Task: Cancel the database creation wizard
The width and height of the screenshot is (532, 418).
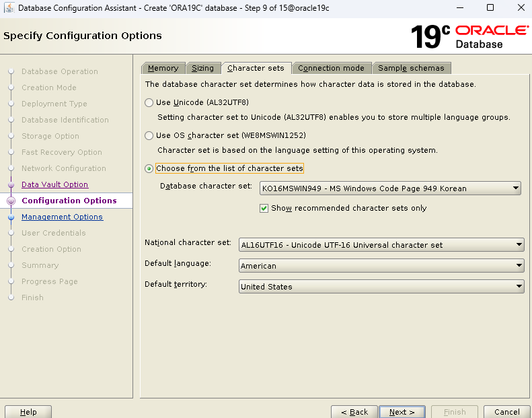Action: pyautogui.click(x=507, y=412)
